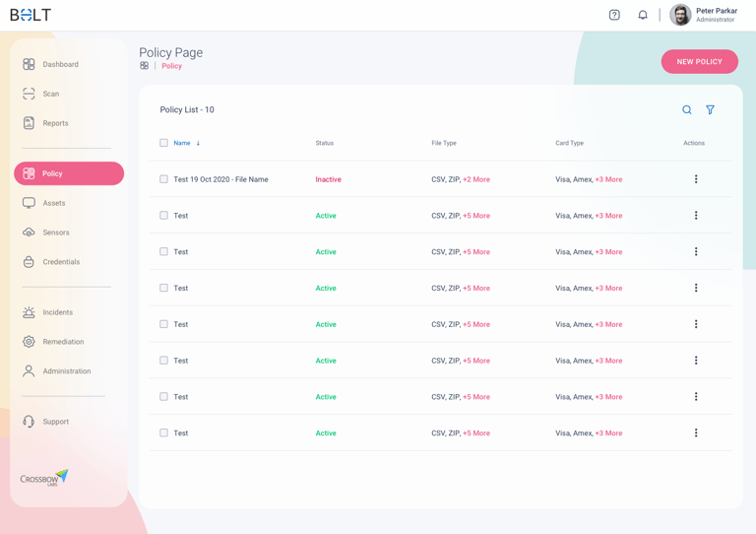Click the Policy breadcrumb link

(171, 66)
